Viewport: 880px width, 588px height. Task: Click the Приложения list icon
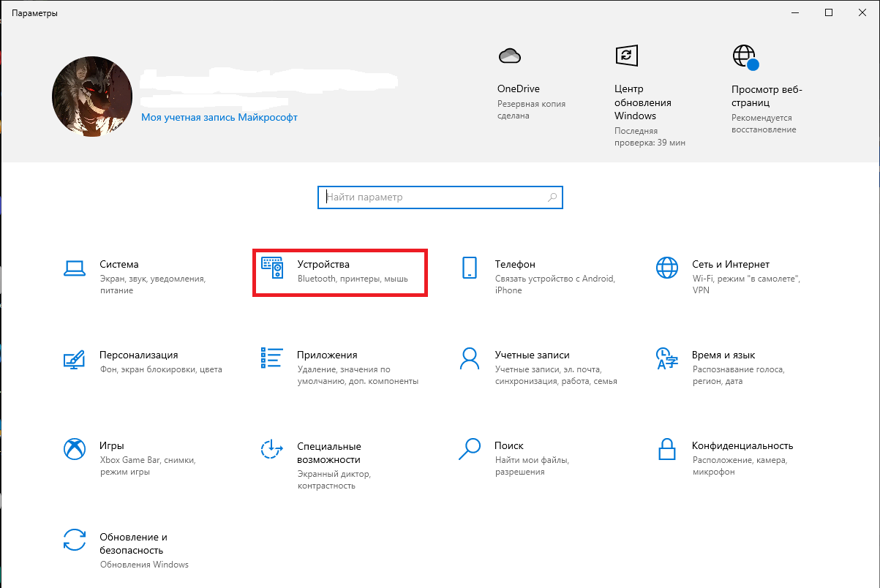point(272,358)
